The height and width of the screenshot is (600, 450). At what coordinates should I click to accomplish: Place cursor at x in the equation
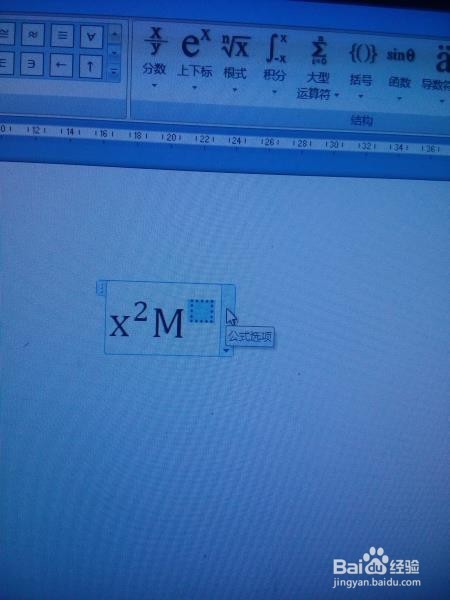tap(119, 326)
